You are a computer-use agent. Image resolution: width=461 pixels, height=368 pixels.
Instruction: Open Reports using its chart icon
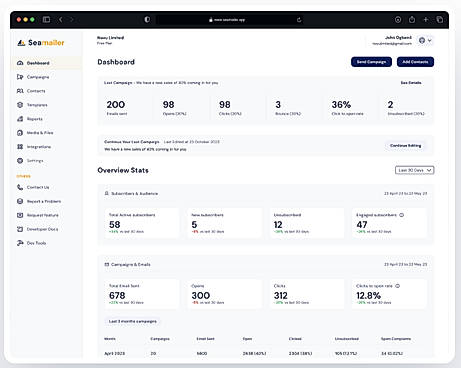click(20, 119)
